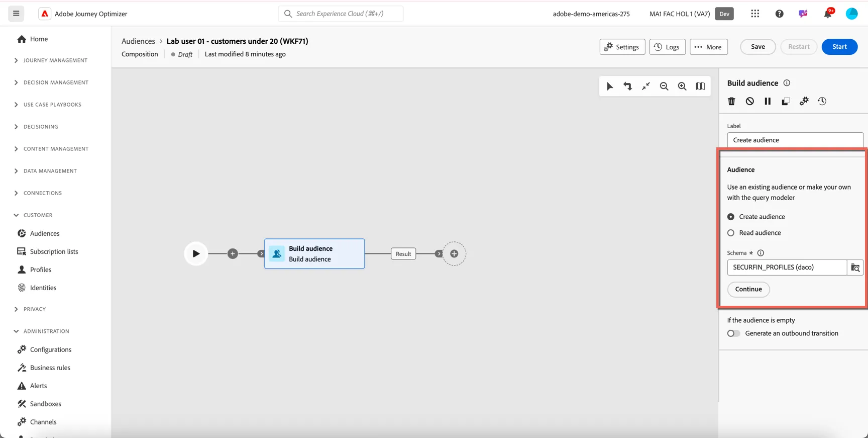Open Subscription lists in sidebar
Image resolution: width=868 pixels, height=438 pixels.
(54, 251)
